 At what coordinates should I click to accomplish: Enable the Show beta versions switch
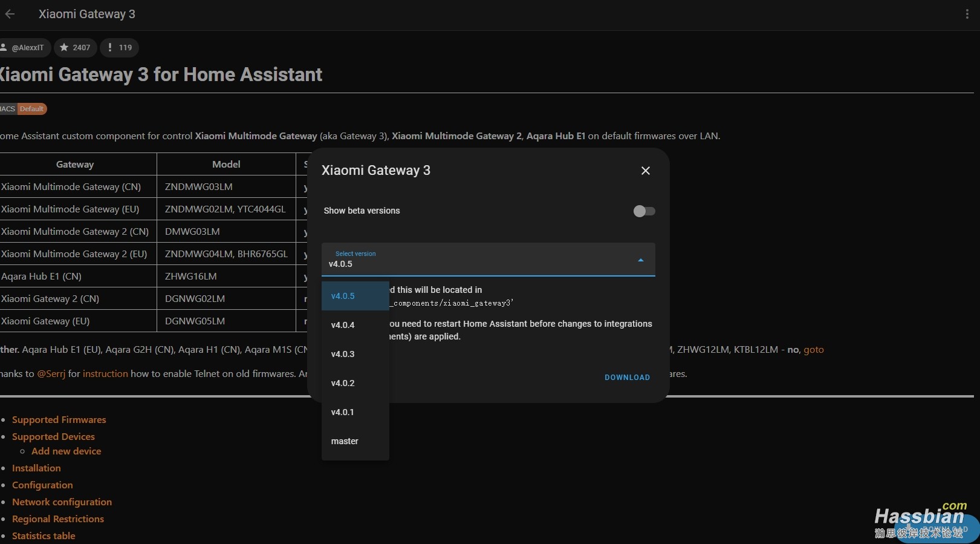pos(644,211)
